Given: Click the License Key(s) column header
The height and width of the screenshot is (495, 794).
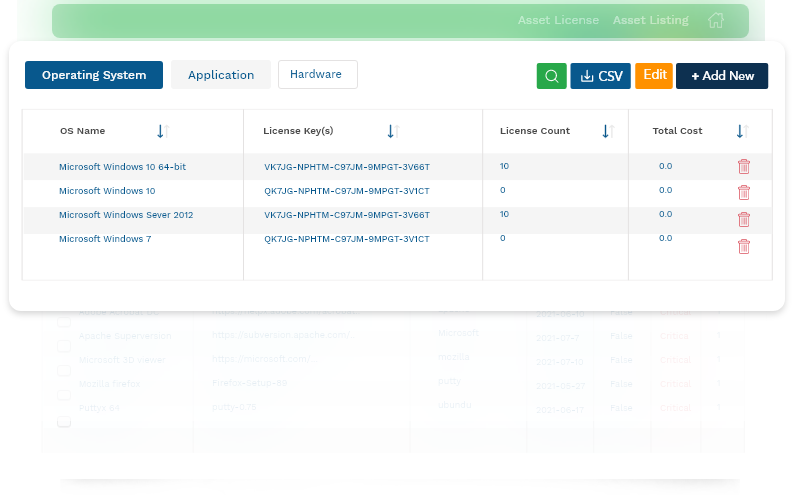Looking at the screenshot, I should tap(298, 131).
